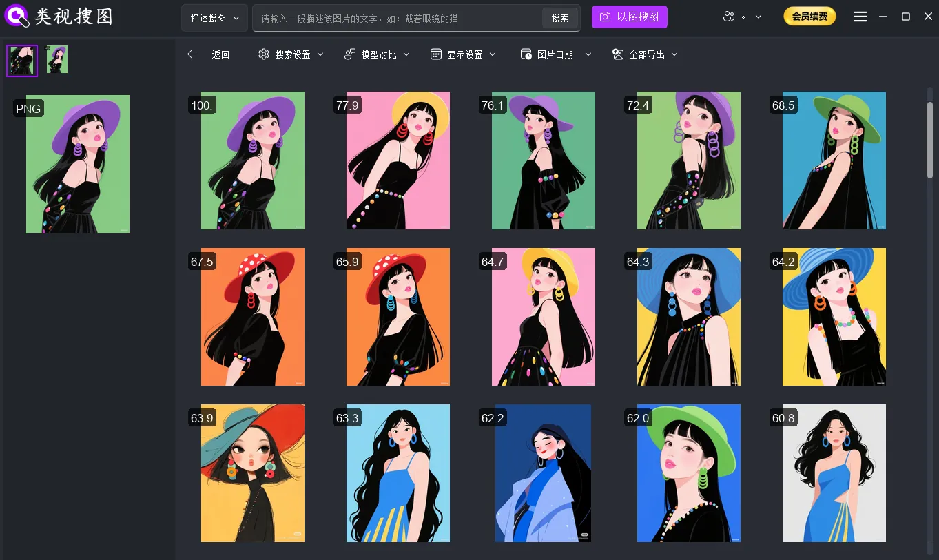Open the 图片日期 date filter dropdown
The width and height of the screenshot is (939, 560).
(587, 54)
